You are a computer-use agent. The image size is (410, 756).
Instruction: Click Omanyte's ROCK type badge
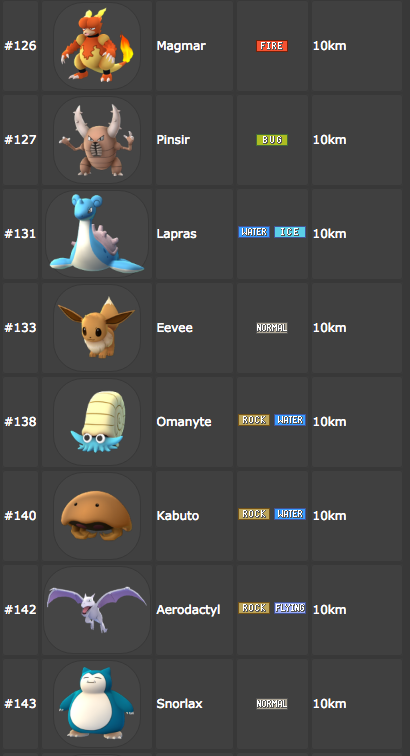tap(254, 420)
